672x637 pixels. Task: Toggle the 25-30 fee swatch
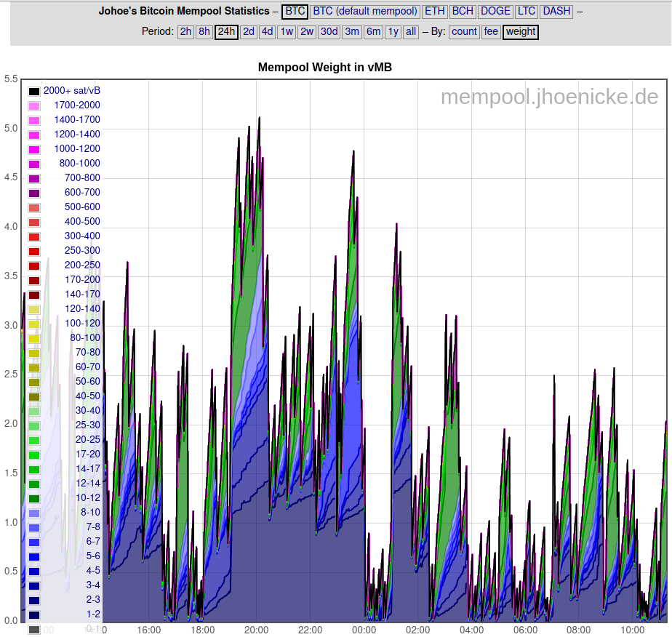(34, 426)
